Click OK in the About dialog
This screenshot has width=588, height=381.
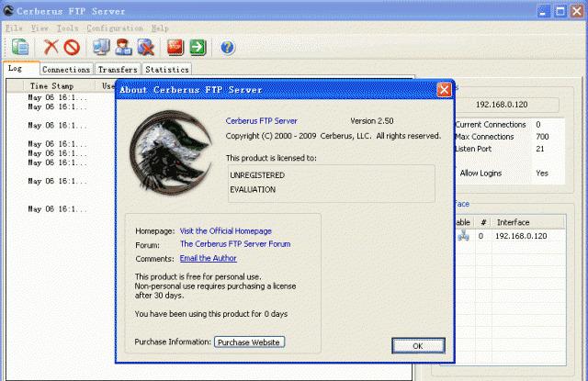click(x=418, y=346)
